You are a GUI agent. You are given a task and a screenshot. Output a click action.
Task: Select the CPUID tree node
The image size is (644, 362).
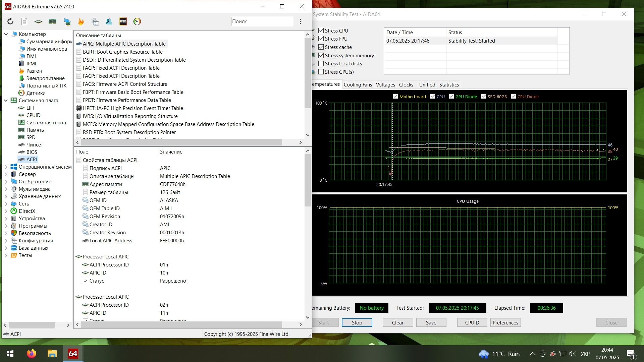point(34,115)
